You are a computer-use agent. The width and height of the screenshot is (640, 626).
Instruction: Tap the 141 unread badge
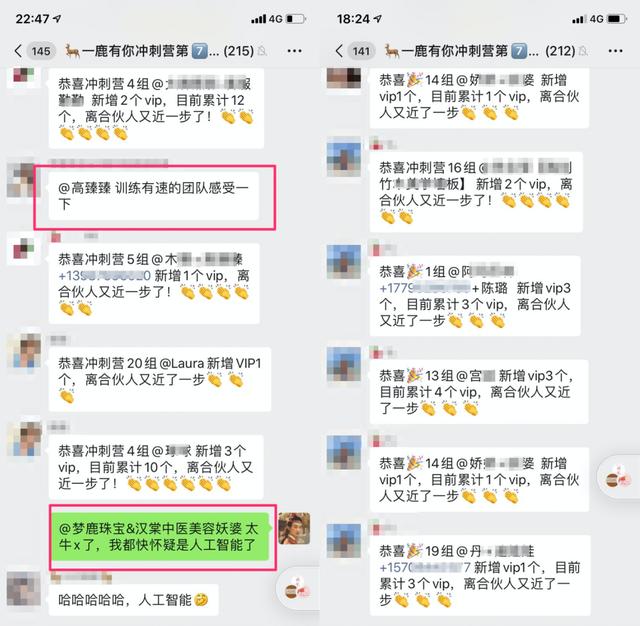pyautogui.click(x=361, y=51)
